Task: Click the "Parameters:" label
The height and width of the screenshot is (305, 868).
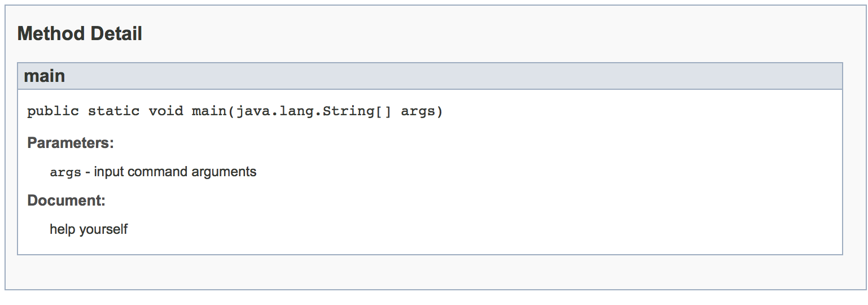Action: point(71,143)
